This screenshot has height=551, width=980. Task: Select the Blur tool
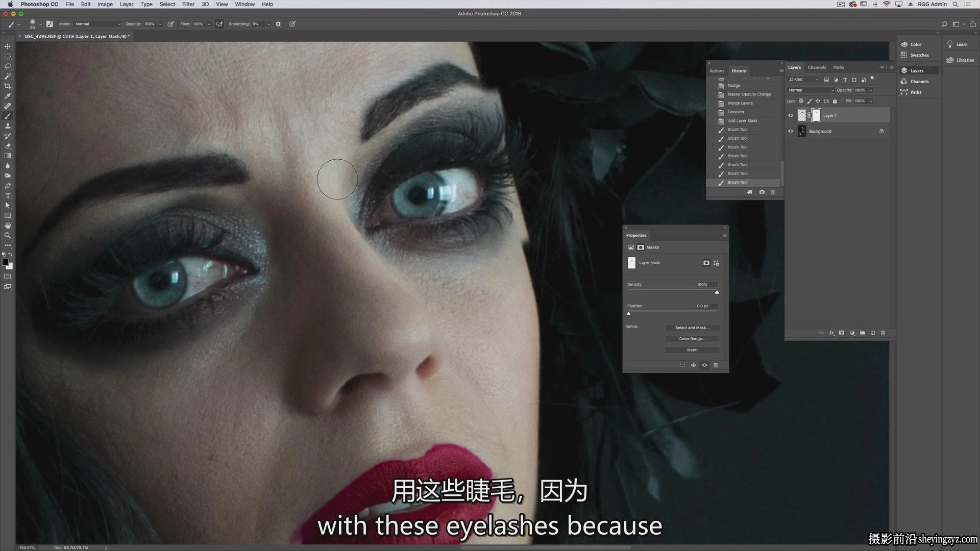pos(8,166)
